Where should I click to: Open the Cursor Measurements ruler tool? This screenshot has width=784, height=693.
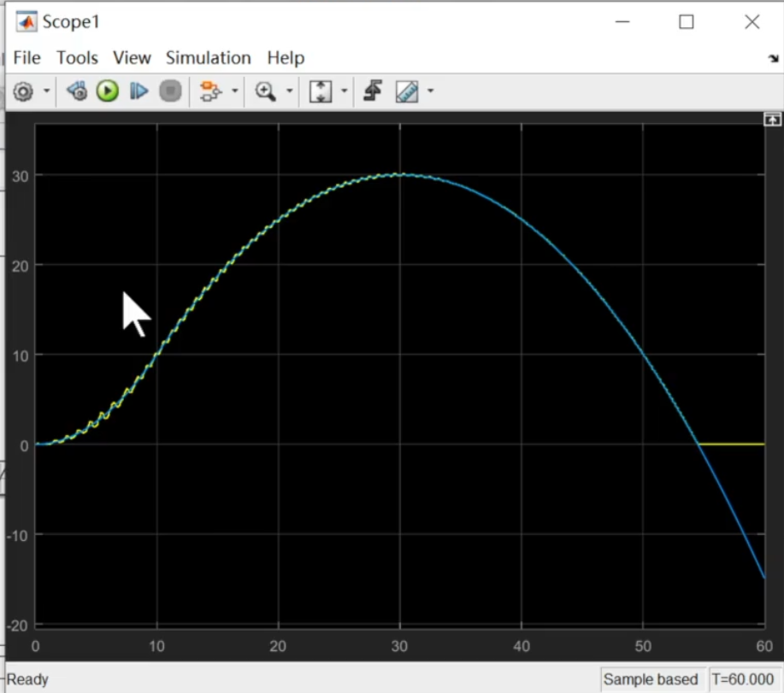pos(407,91)
